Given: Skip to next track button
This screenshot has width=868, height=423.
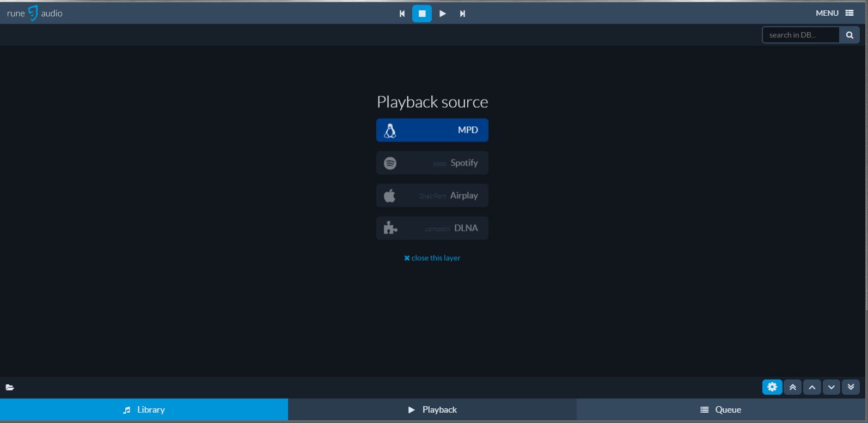Looking at the screenshot, I should [x=462, y=14].
